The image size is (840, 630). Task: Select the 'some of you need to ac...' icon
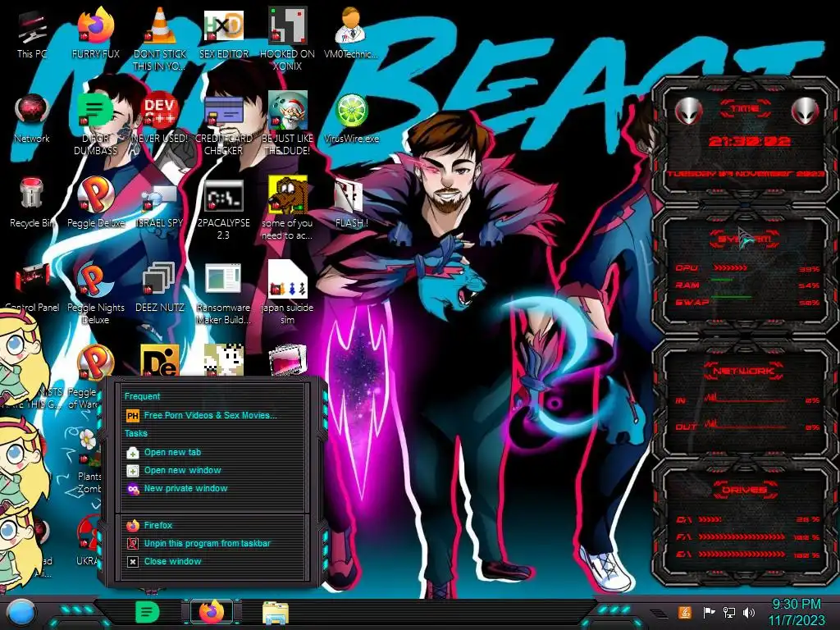click(287, 209)
